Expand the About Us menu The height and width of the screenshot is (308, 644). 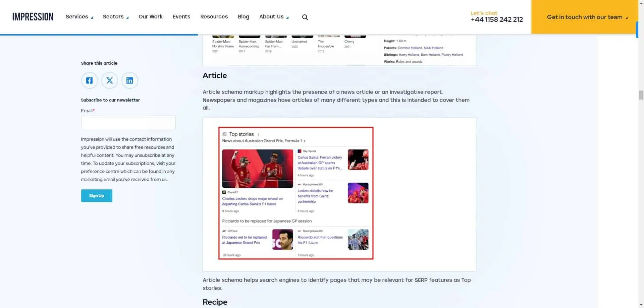(274, 16)
